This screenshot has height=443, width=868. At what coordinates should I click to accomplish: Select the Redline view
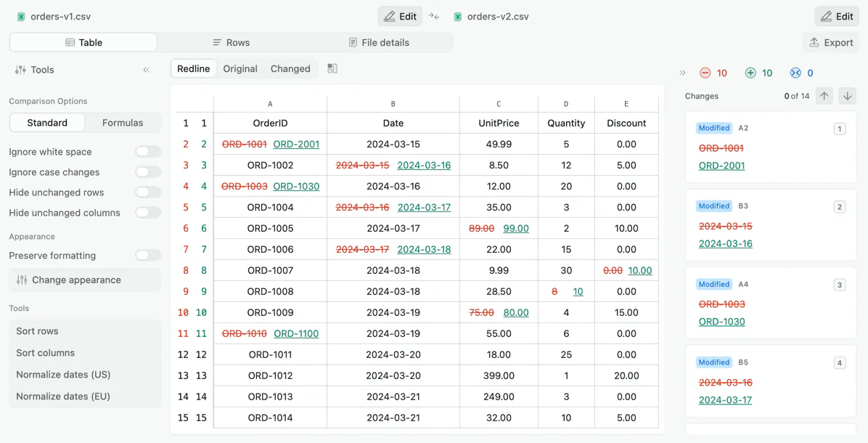(x=193, y=69)
